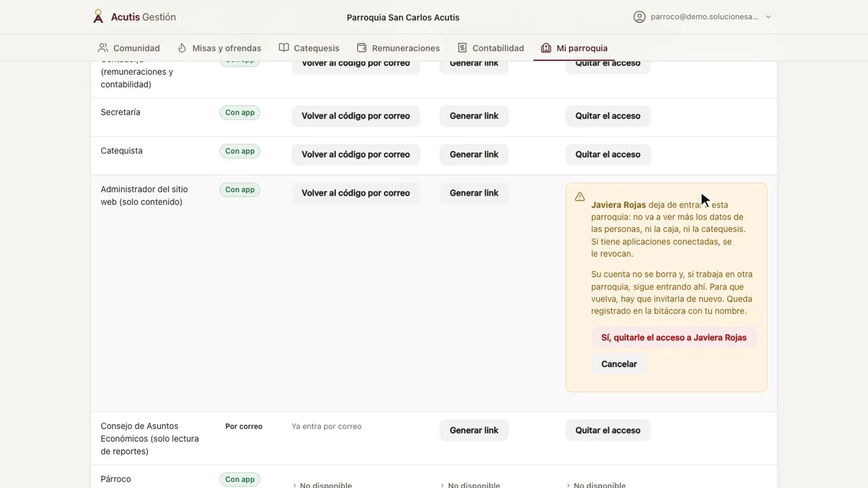The height and width of the screenshot is (488, 868).
Task: Click the Catequesis book icon
Action: (284, 48)
